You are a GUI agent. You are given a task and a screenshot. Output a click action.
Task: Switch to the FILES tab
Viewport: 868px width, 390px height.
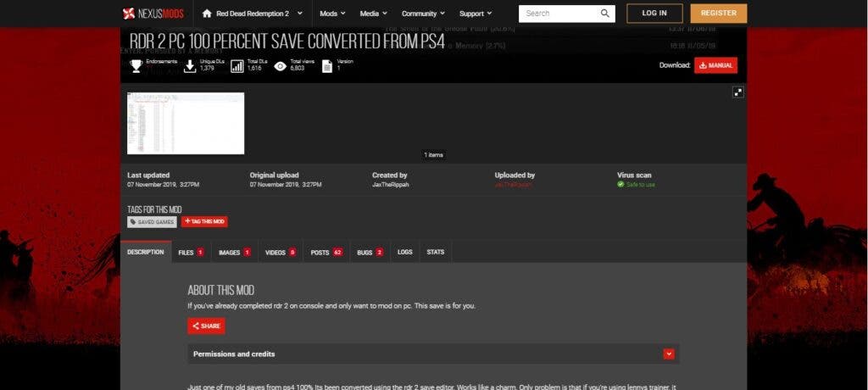[191, 252]
